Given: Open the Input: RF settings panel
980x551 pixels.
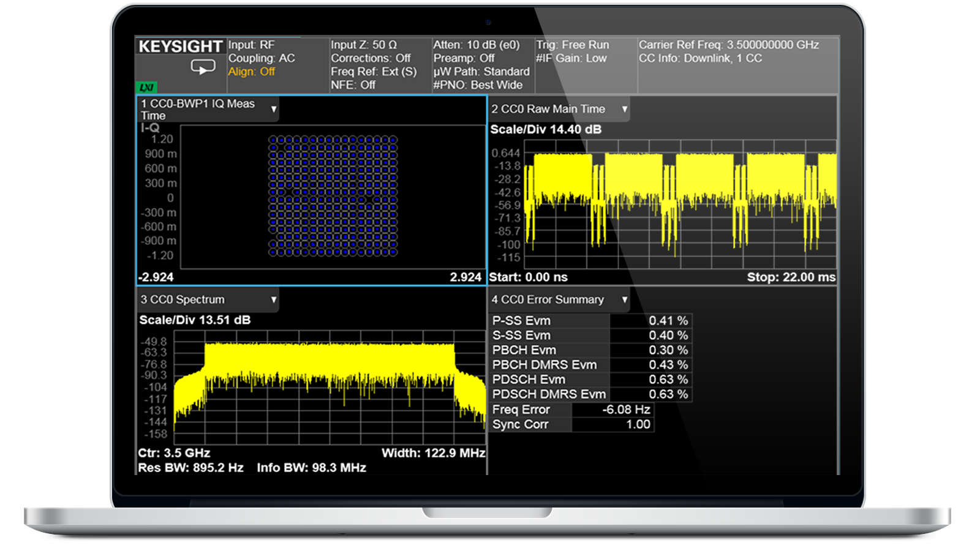Looking at the screenshot, I should point(251,45).
